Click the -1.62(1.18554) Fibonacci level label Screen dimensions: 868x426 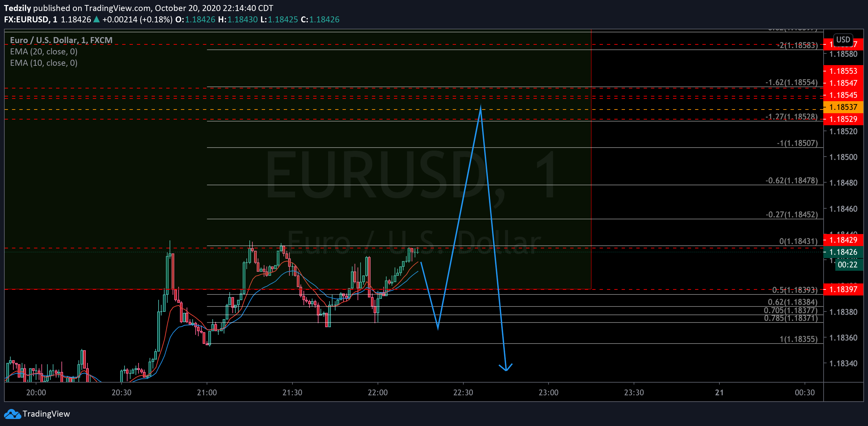[x=792, y=82]
